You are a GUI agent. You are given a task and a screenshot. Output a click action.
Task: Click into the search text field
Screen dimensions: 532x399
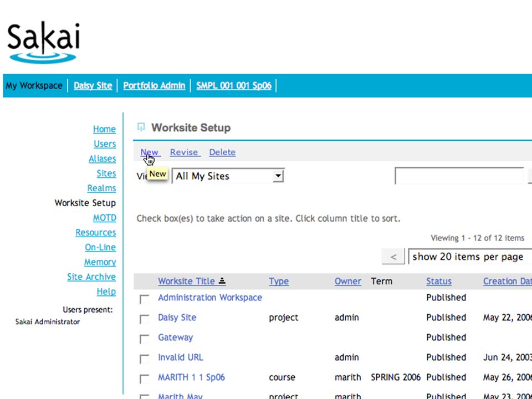point(459,176)
